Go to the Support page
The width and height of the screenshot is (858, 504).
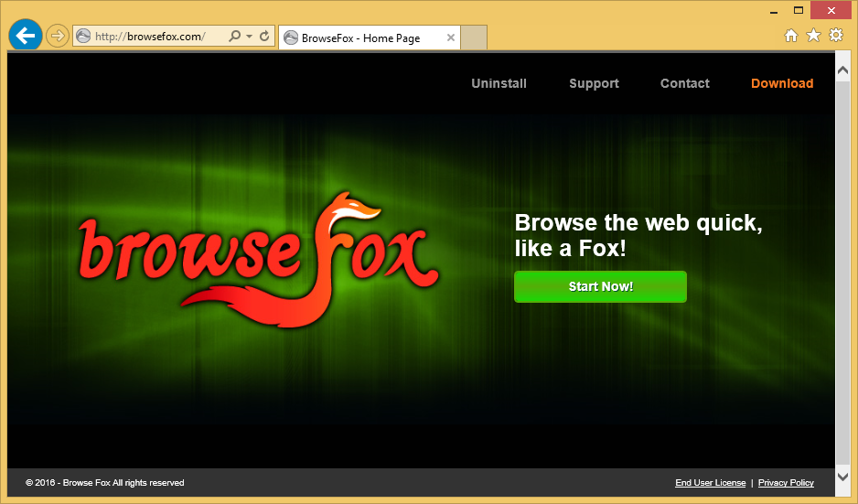pos(594,83)
